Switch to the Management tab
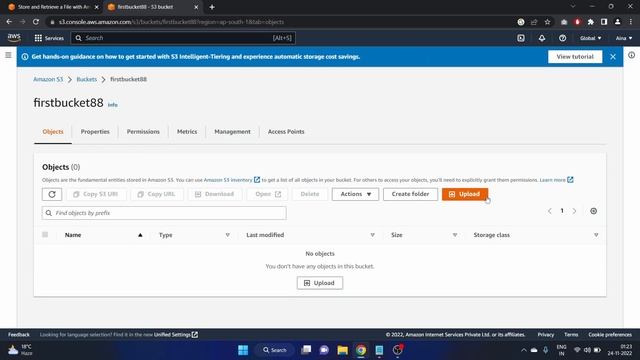Viewport: 640px width, 360px height. coord(233,132)
